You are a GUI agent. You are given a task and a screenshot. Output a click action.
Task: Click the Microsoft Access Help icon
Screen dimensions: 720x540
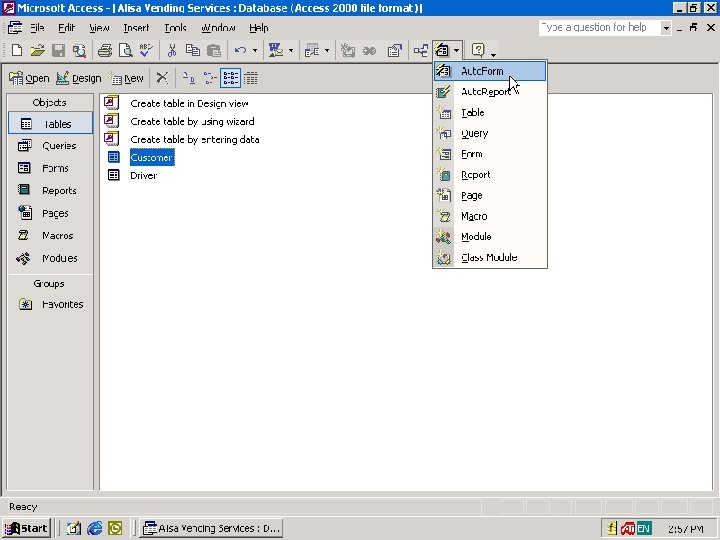pyautogui.click(x=478, y=50)
